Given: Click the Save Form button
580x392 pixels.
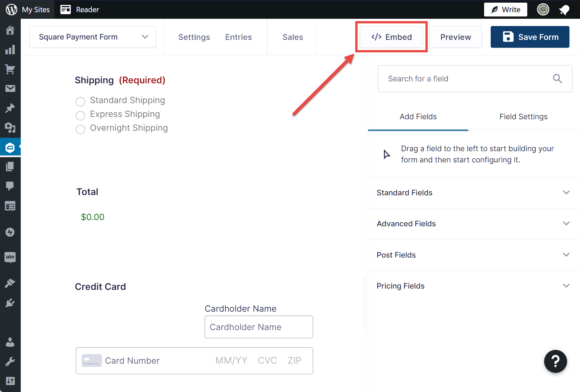Looking at the screenshot, I should click(530, 37).
